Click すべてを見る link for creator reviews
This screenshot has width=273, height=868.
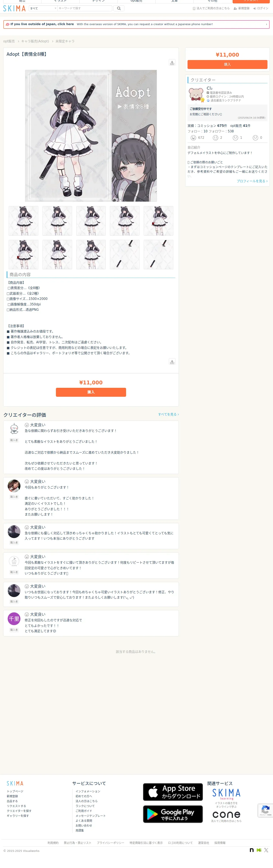168,414
